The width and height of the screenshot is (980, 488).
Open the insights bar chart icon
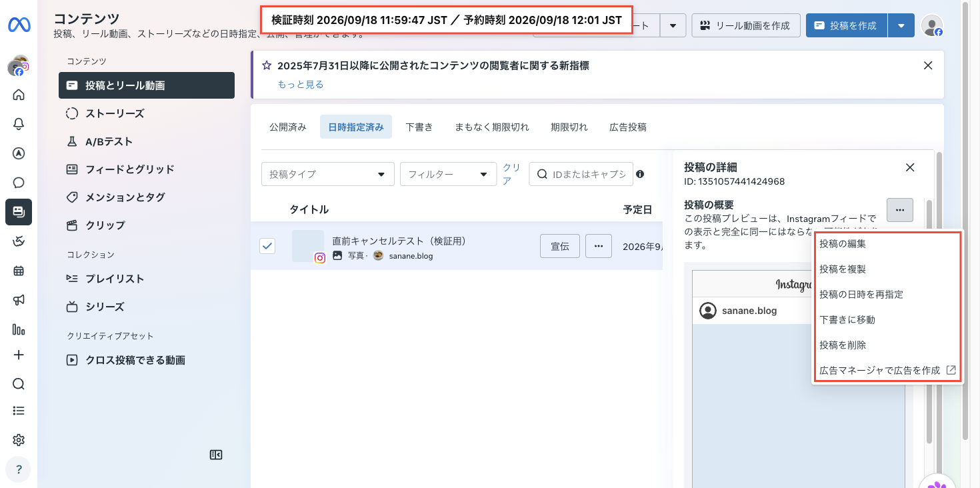[x=19, y=329]
